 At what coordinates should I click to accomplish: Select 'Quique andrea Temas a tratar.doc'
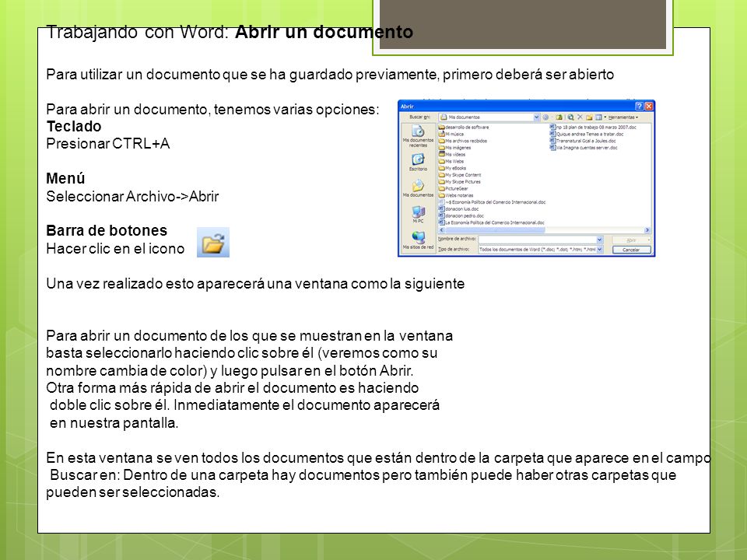pyautogui.click(x=587, y=134)
